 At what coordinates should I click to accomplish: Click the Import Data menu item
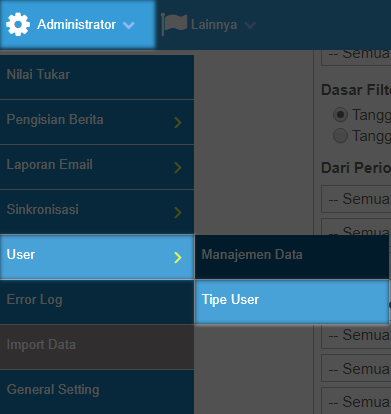point(97,347)
